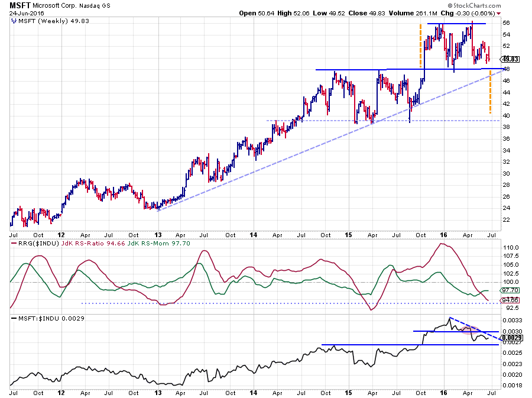532x398 pixels.
Task: Click the 0.0033 ratio axis label
Action: click(x=512, y=321)
